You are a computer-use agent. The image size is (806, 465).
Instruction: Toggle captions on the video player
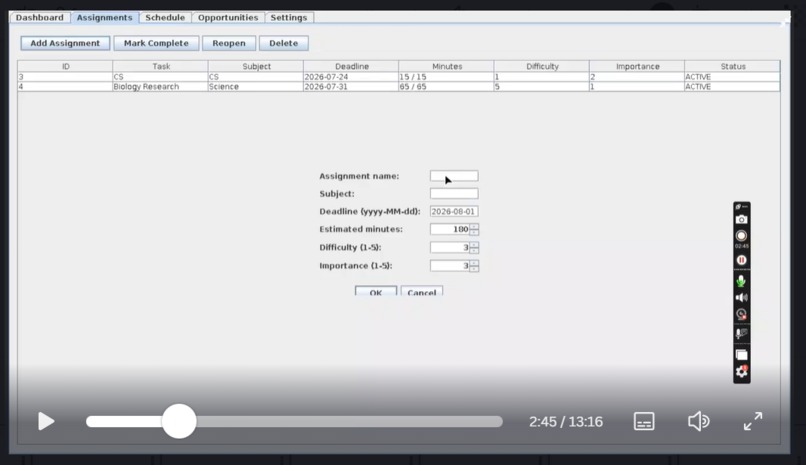pos(644,421)
